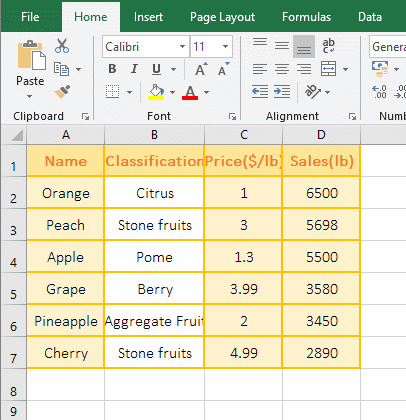Open the Data tab
406x420 pixels.
coord(370,17)
